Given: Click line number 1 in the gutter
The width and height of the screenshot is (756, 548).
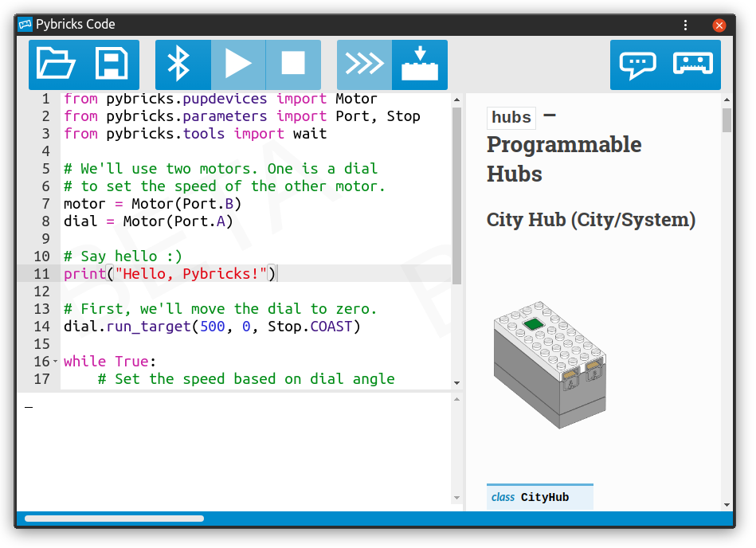Looking at the screenshot, I should [x=45, y=99].
